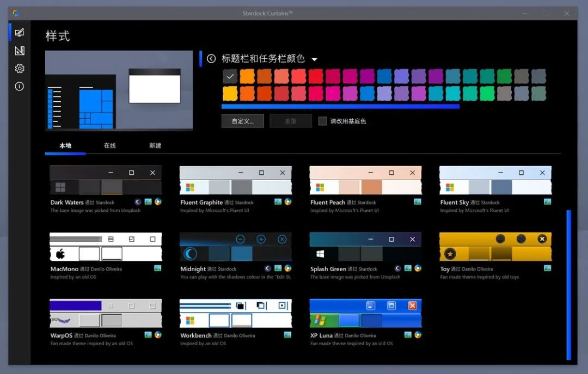Click dark mode moon icon on Dark Waters
This screenshot has height=374, width=588.
pos(138,202)
